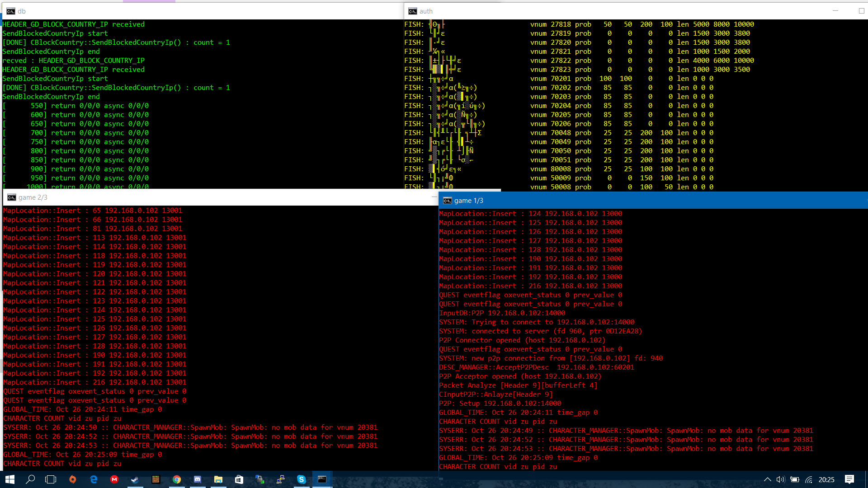Click 'InputDB:P2P 192.168.0.102:14000' line in game 1/3
The height and width of the screenshot is (488, 868).
[x=502, y=313]
